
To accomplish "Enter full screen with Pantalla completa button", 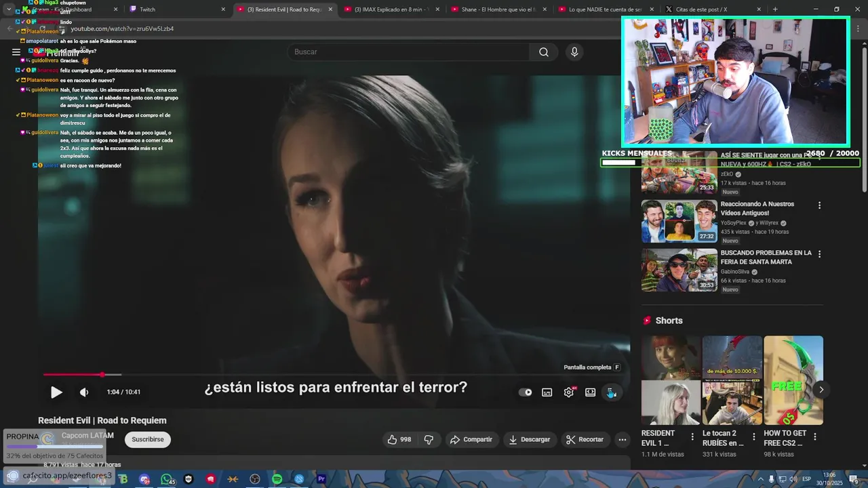I will coord(612,392).
